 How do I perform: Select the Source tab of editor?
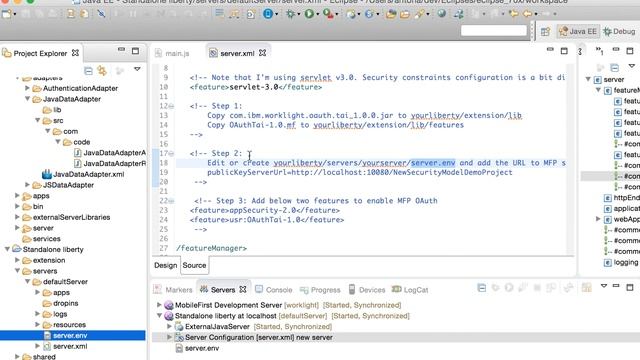[194, 265]
